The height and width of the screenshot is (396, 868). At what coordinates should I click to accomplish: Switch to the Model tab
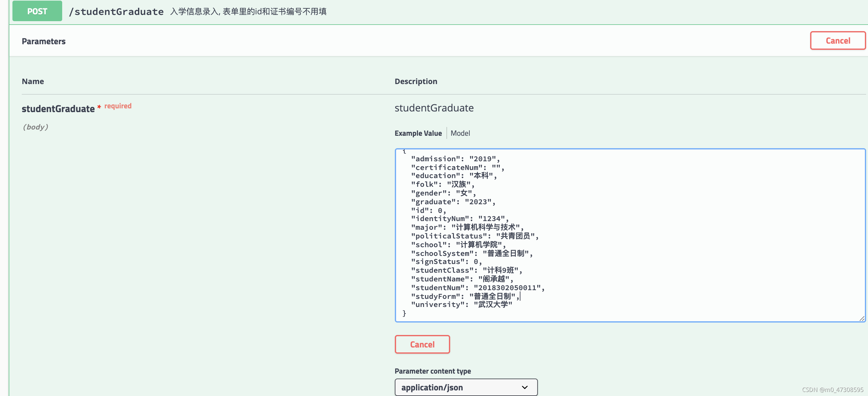coord(460,133)
